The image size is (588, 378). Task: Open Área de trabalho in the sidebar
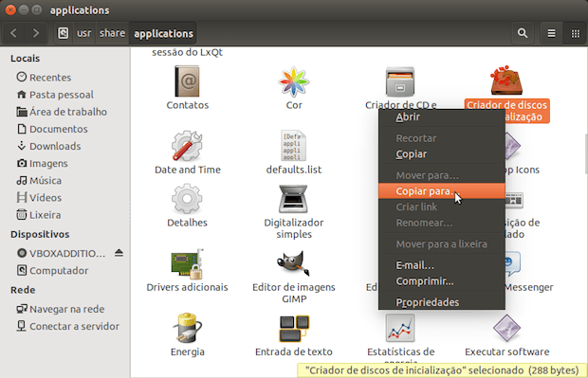coord(69,112)
